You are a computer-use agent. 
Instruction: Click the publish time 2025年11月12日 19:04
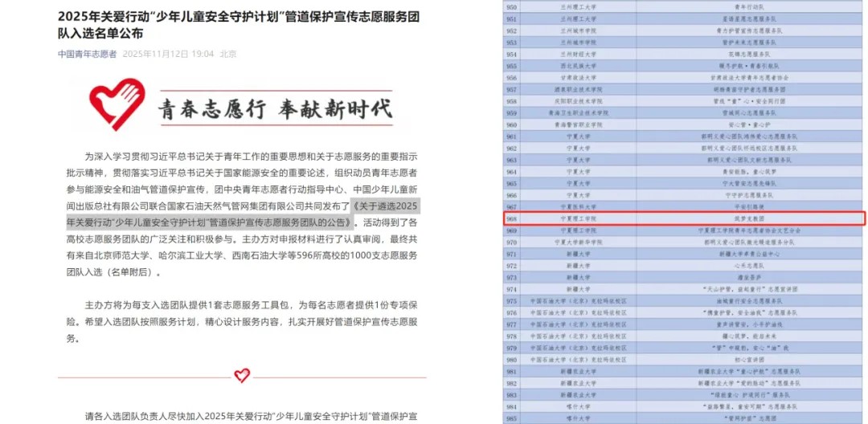tap(169, 54)
